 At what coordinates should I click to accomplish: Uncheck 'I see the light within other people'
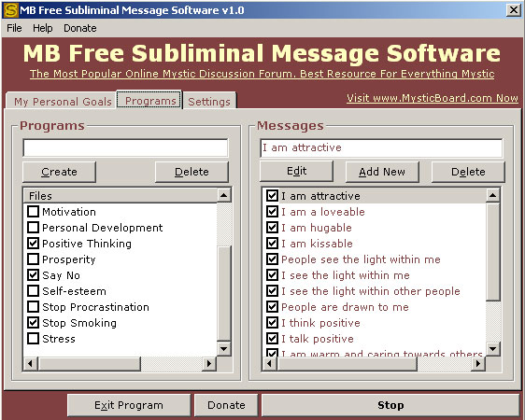(272, 291)
